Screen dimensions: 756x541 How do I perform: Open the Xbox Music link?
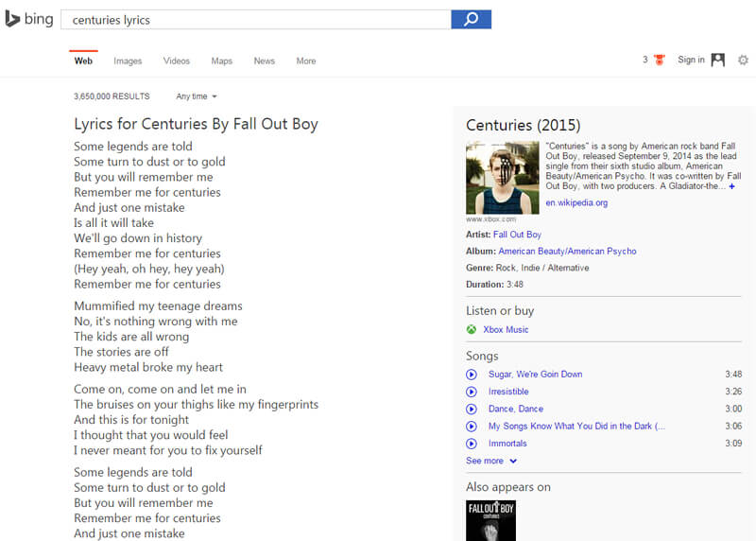506,330
